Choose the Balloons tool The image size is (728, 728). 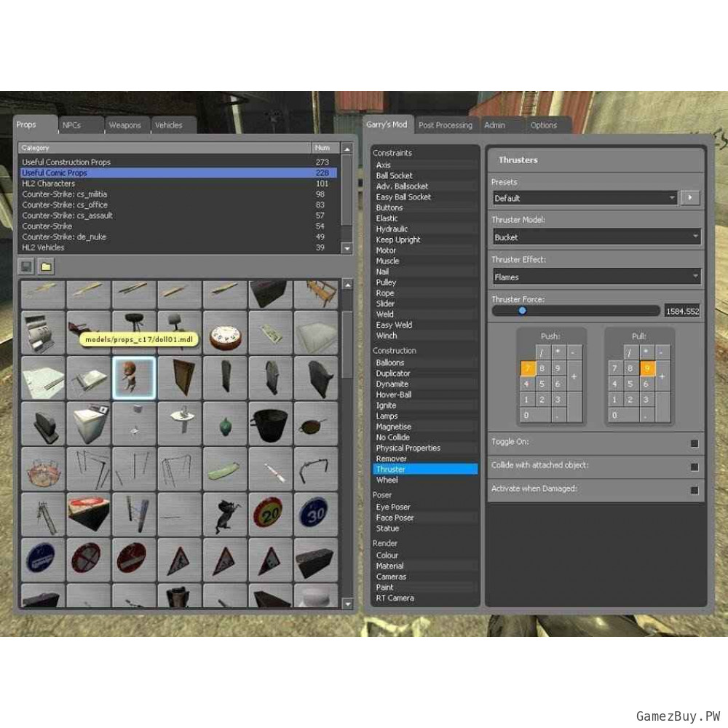click(x=425, y=363)
